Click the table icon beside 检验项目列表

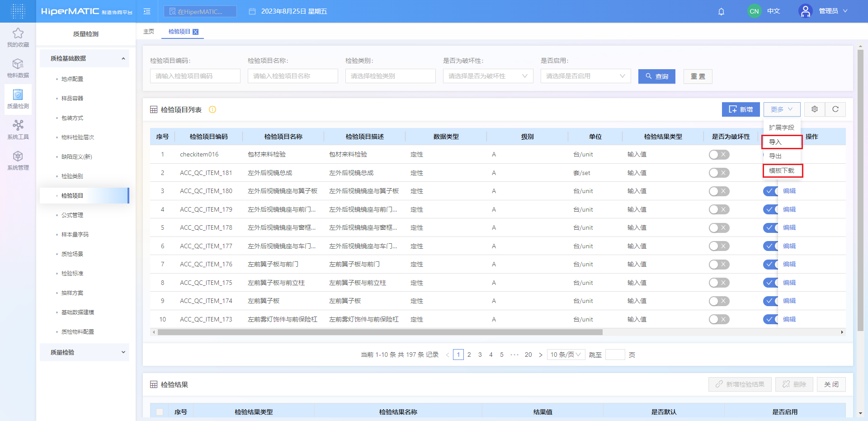(154, 109)
